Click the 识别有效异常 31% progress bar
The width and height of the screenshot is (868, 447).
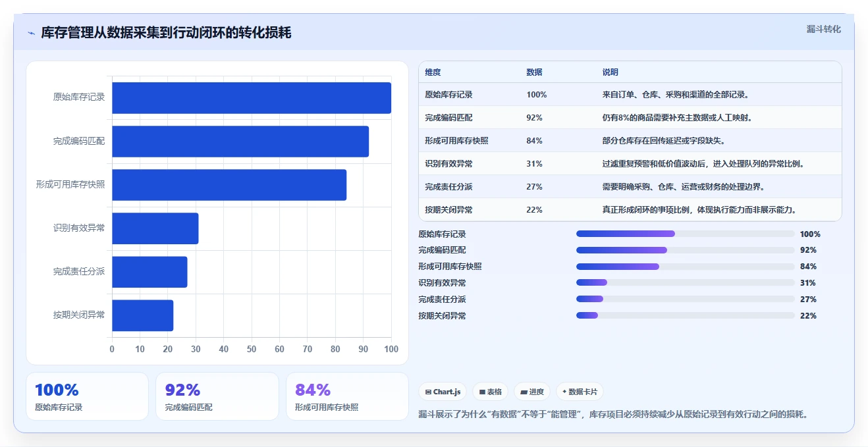click(x=686, y=283)
